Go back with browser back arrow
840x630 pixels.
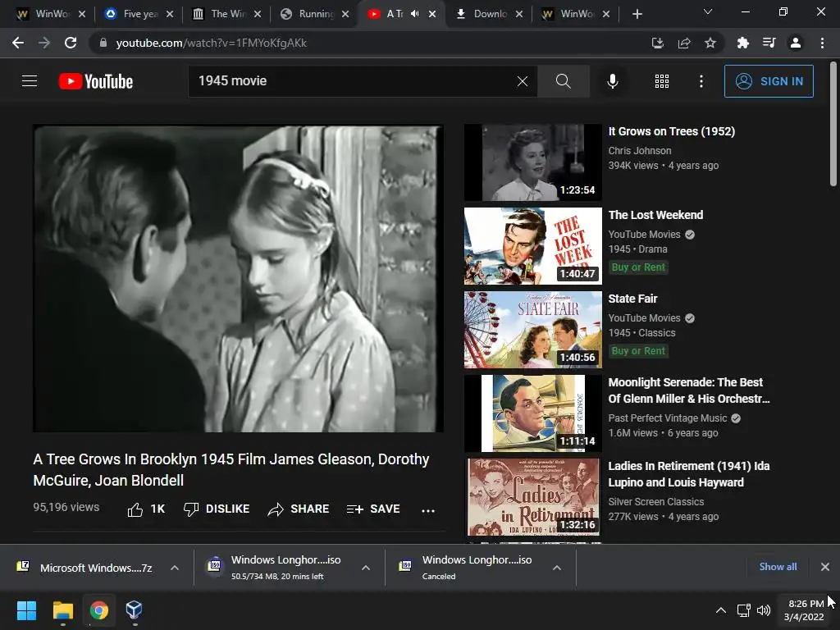coord(18,43)
